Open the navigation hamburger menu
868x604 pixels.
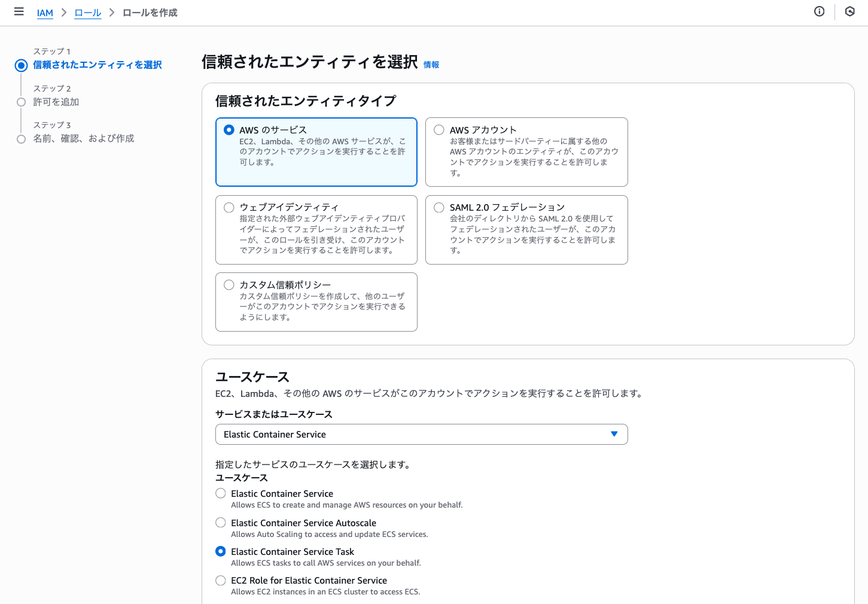pyautogui.click(x=19, y=11)
